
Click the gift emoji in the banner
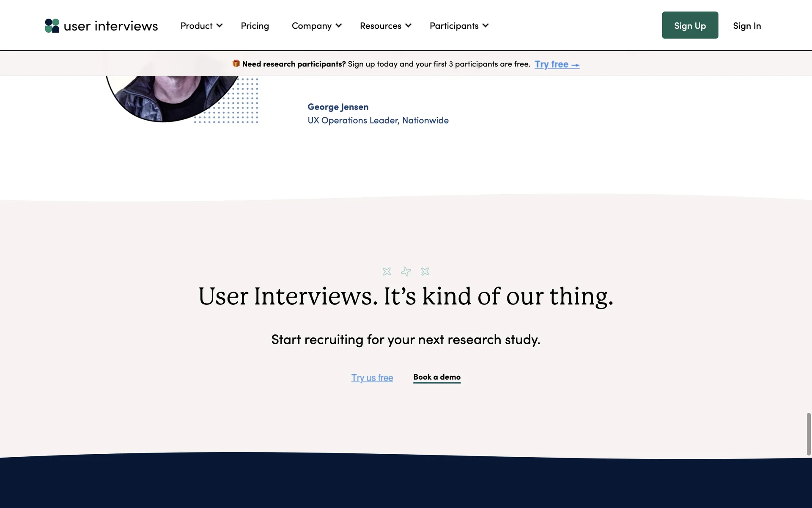pyautogui.click(x=236, y=63)
